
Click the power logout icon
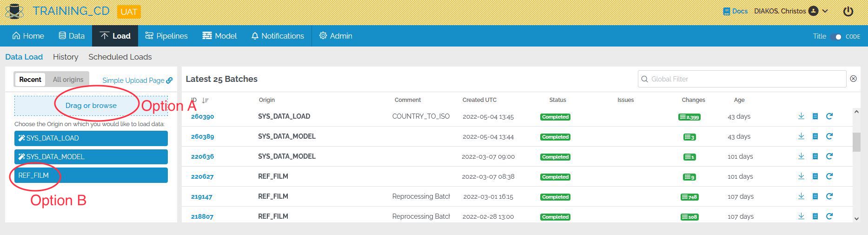coord(848,11)
